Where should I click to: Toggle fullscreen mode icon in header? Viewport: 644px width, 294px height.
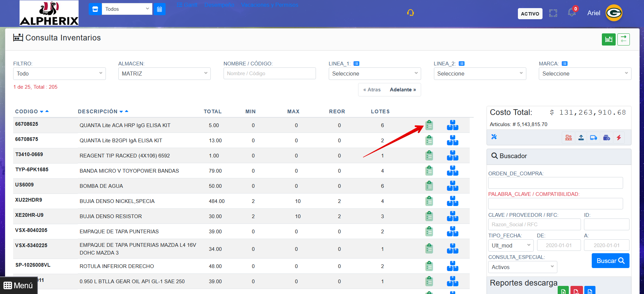pyautogui.click(x=553, y=13)
